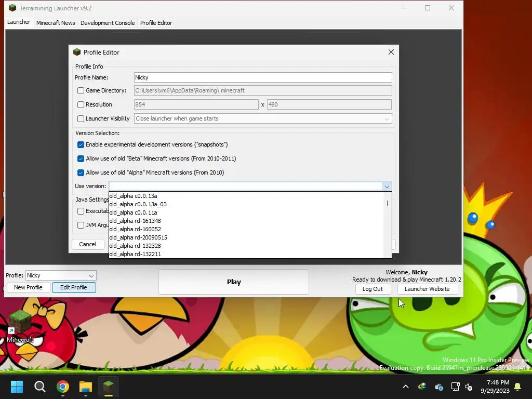The height and width of the screenshot is (399, 532).
Task: Open display/network tray icon
Action: 455,387
